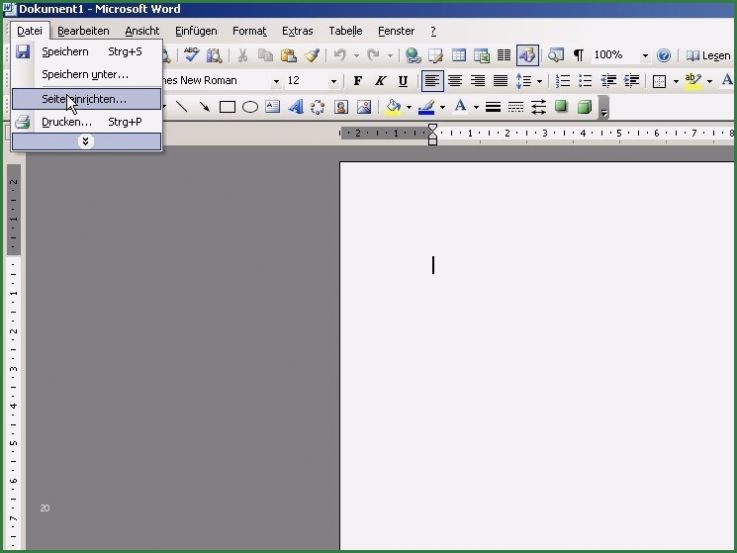Viewport: 737px width, 553px height.
Task: Open the zoom percentage dropdown
Action: pyautogui.click(x=645, y=56)
